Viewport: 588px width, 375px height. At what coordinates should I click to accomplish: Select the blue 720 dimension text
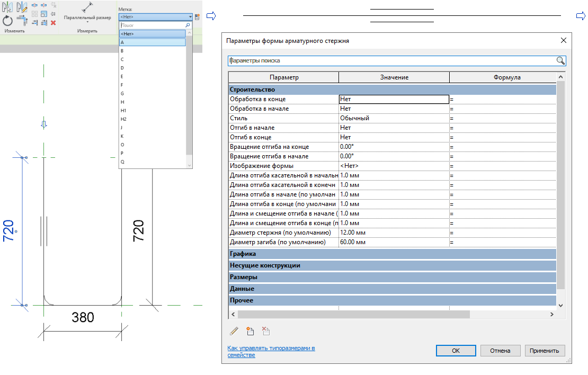tap(8, 230)
